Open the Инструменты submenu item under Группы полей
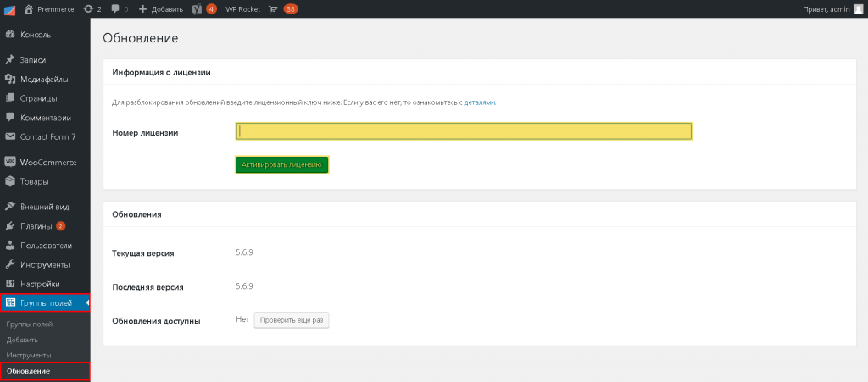 coord(29,355)
